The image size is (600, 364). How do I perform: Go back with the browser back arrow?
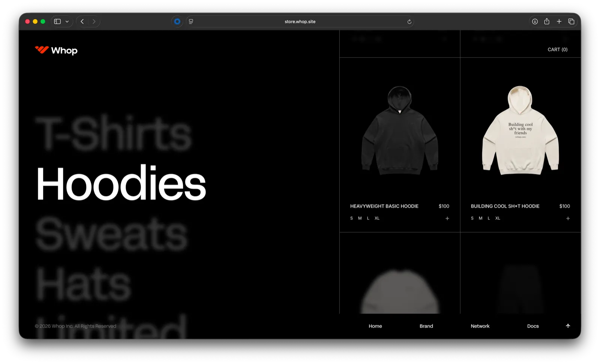tap(82, 21)
